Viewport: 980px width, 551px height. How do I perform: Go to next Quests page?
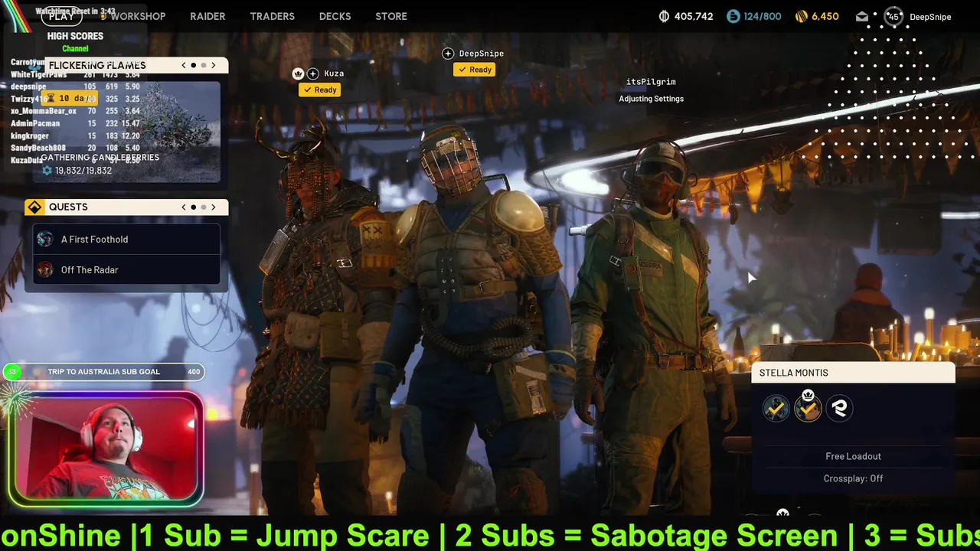click(x=214, y=207)
